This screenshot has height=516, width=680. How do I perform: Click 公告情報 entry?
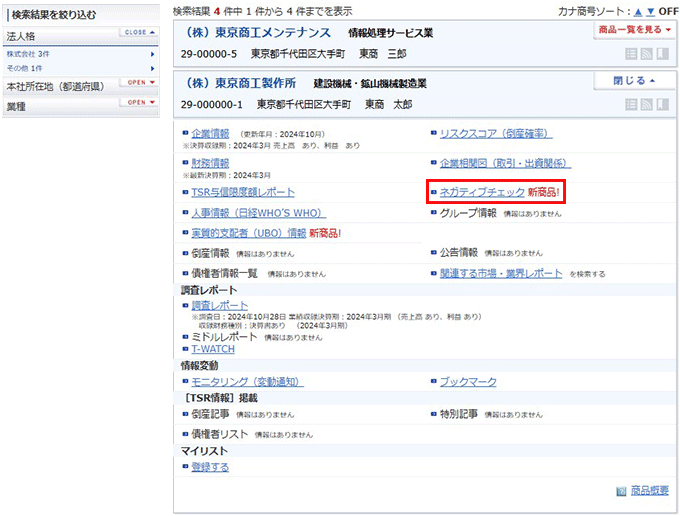459,252
